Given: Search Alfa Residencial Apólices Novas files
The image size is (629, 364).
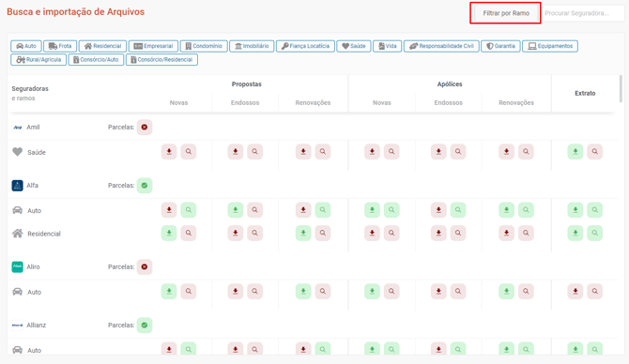Looking at the screenshot, I should tap(391, 233).
